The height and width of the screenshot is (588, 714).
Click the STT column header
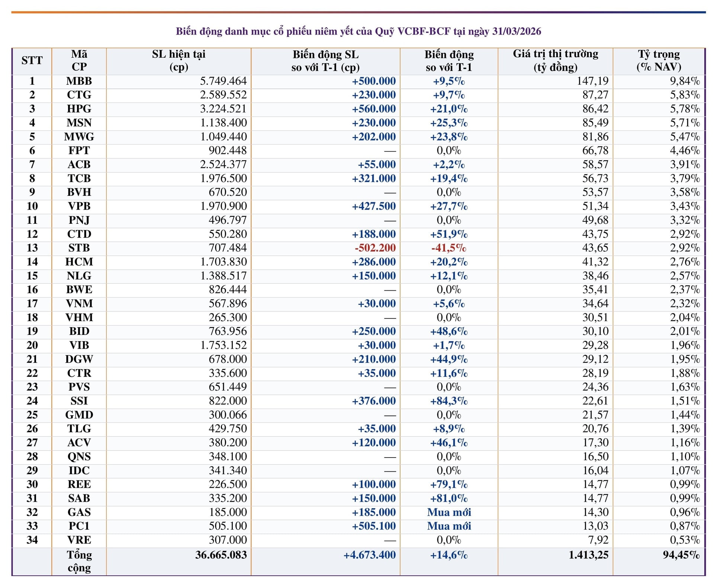[x=32, y=61]
